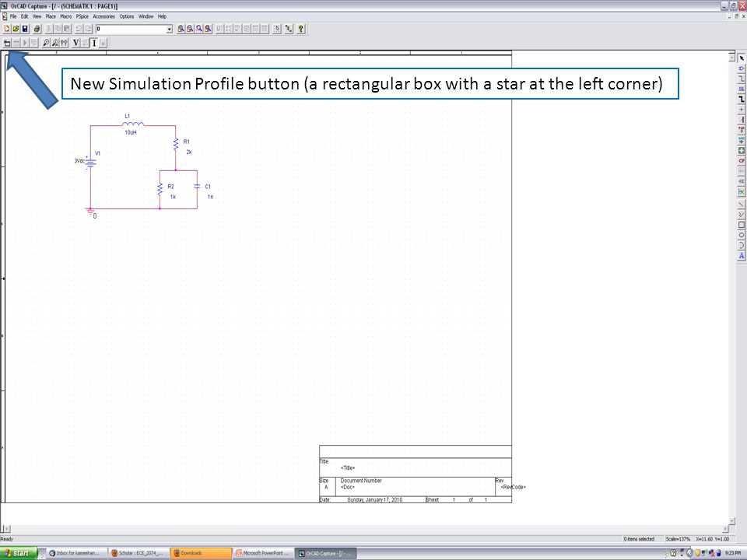Expand the part selector dropdown arrow
This screenshot has height=560, width=747.
[x=169, y=29]
